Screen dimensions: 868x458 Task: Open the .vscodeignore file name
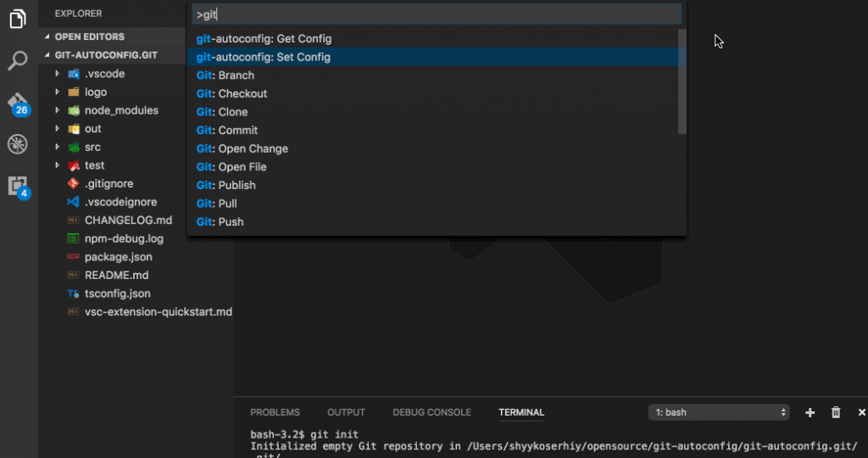tap(120, 202)
